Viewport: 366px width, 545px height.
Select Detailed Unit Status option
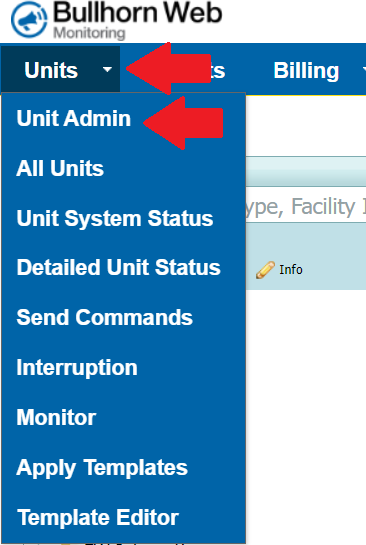(119, 268)
